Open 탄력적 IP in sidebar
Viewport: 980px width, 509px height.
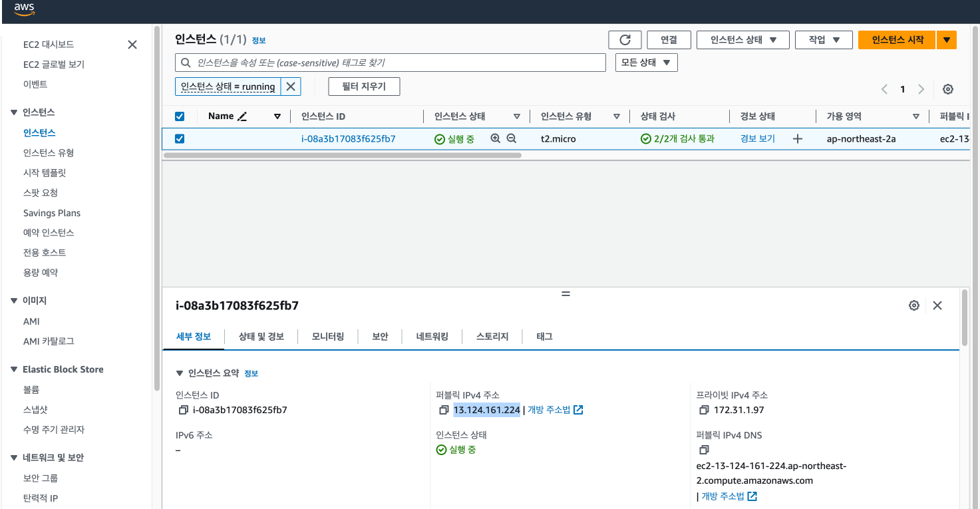[x=41, y=498]
